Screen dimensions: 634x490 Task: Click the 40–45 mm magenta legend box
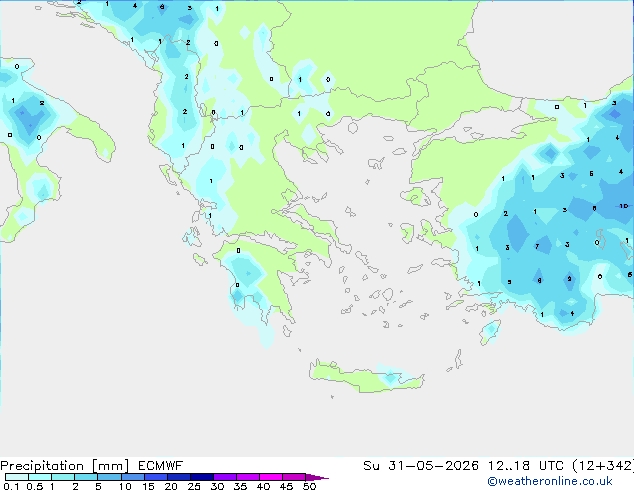click(271, 477)
